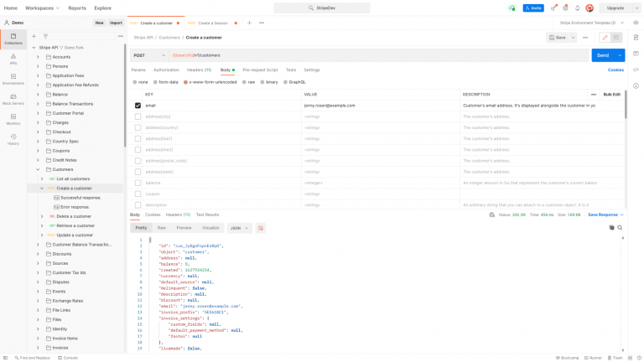Switch response view to Raw
This screenshot has width=644, height=362.
[161, 228]
